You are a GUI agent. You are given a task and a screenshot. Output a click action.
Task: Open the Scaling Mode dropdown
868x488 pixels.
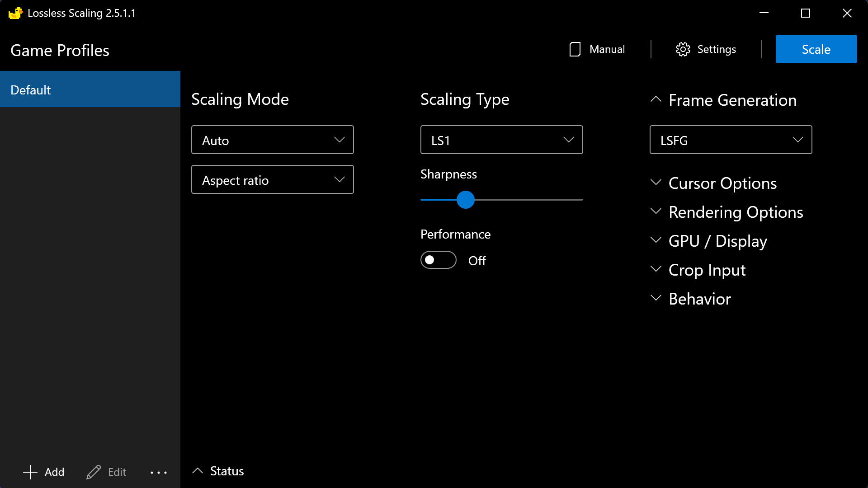point(273,140)
